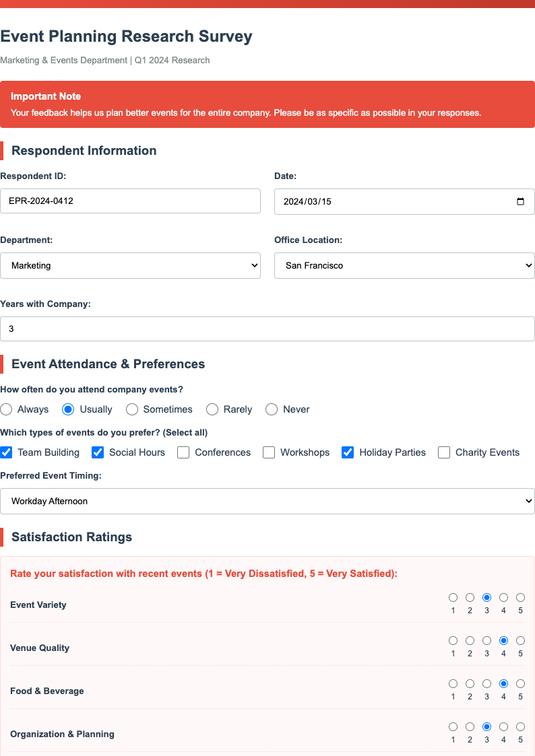Rate Event Variety as 5
The height and width of the screenshot is (756, 535).
520,598
